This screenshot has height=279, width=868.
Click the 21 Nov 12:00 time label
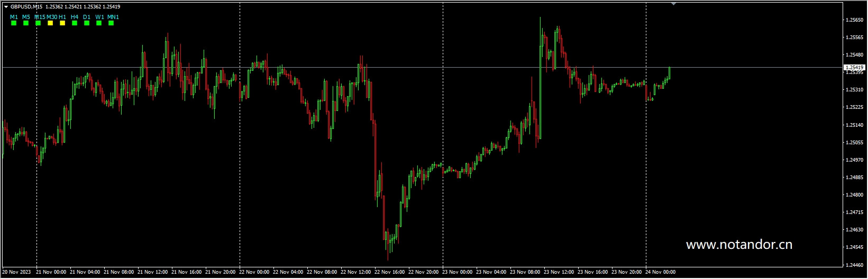point(153,273)
